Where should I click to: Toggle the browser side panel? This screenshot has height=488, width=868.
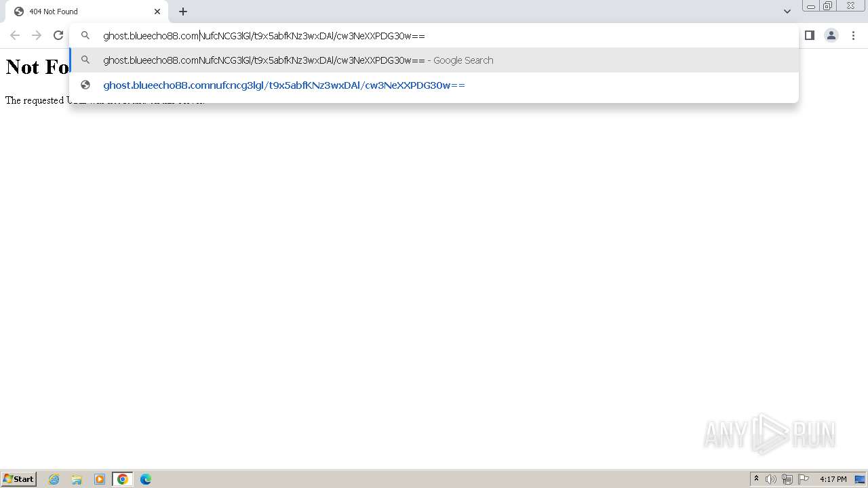click(810, 35)
